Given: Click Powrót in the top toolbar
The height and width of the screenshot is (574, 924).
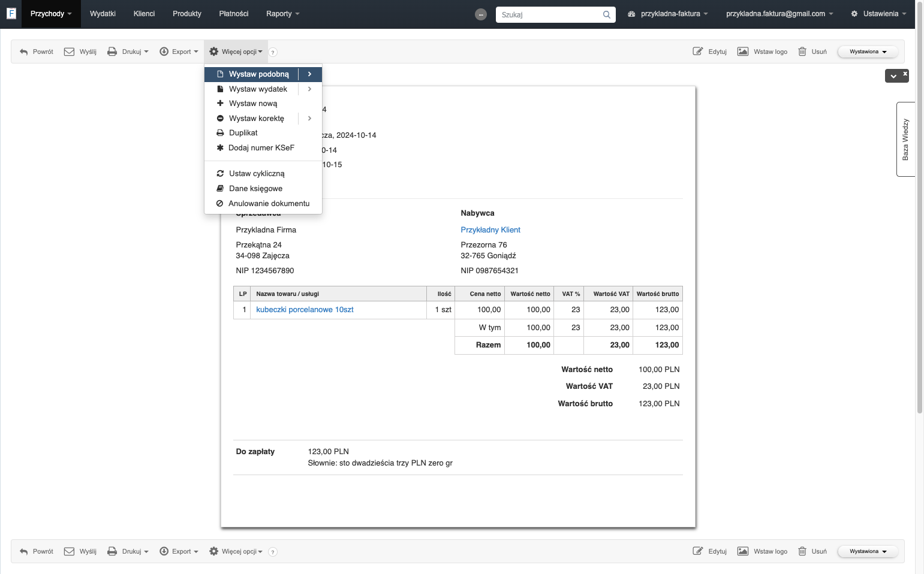Looking at the screenshot, I should coord(37,52).
